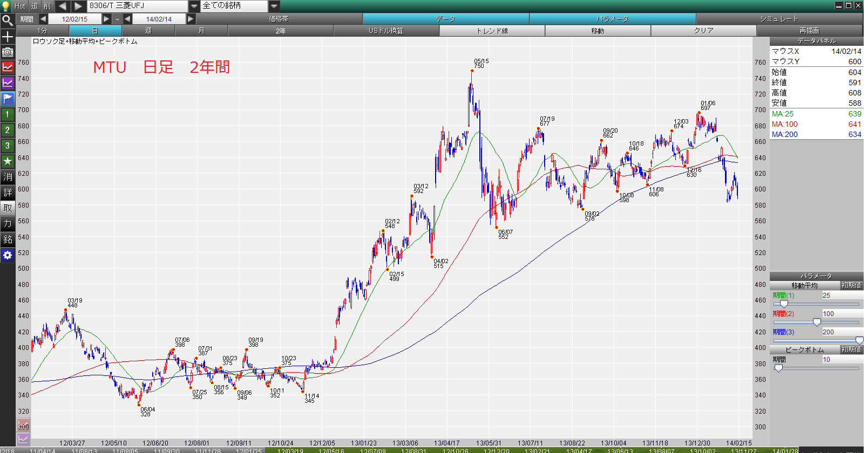Open the 全ての銘柄 list dropdown

[x=274, y=6]
